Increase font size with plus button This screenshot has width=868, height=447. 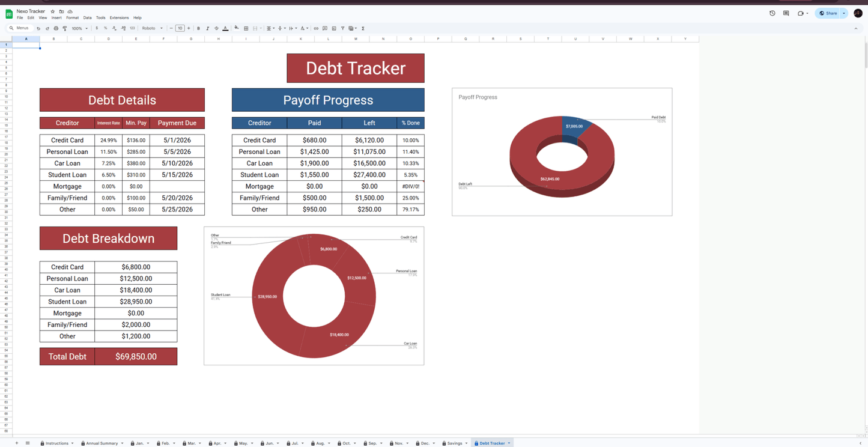[x=189, y=28]
